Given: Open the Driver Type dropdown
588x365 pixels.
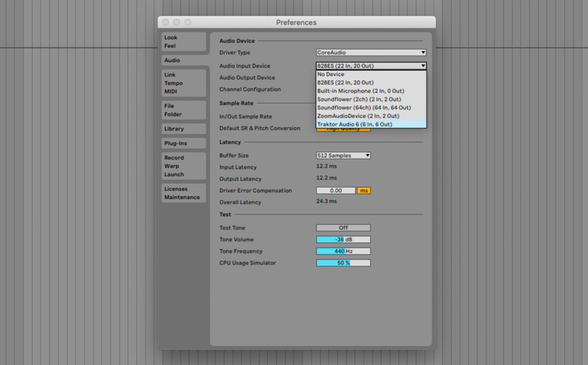Looking at the screenshot, I should tap(370, 53).
